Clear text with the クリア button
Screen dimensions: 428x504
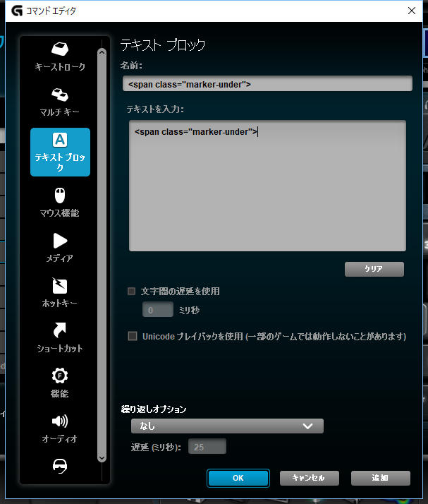pyautogui.click(x=374, y=269)
